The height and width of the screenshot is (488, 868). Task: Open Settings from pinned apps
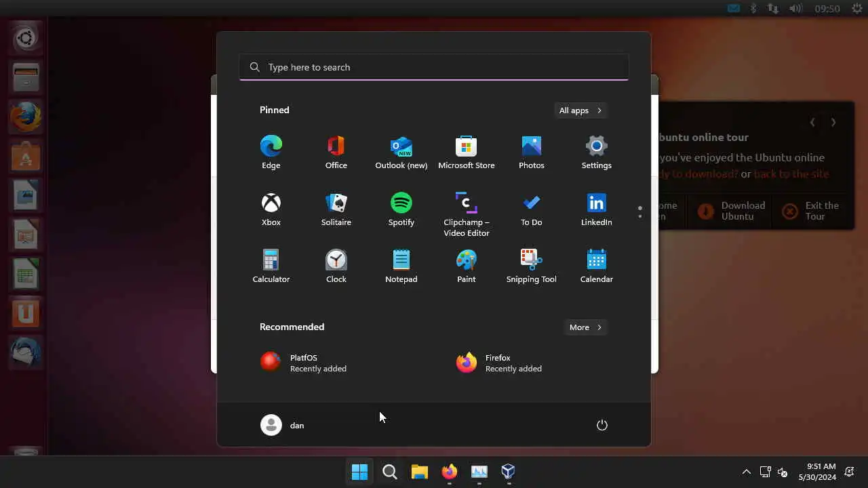tap(596, 152)
